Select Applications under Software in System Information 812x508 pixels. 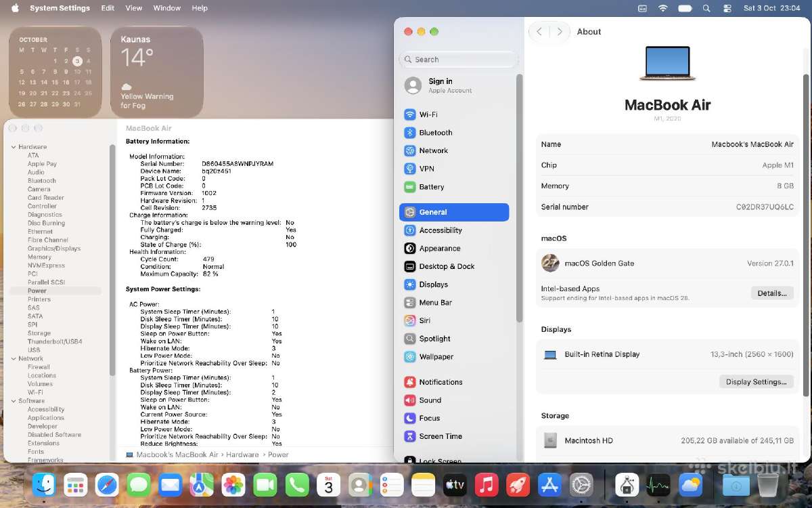click(46, 418)
